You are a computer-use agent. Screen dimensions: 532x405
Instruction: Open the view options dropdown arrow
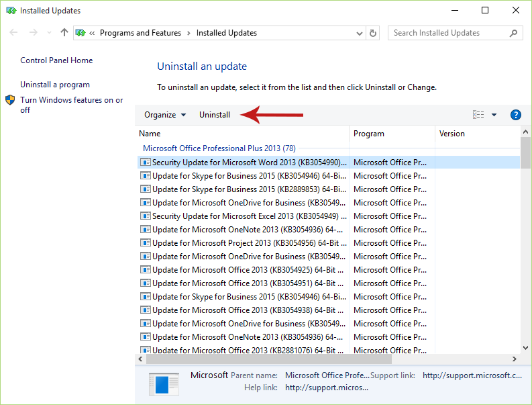click(x=494, y=115)
